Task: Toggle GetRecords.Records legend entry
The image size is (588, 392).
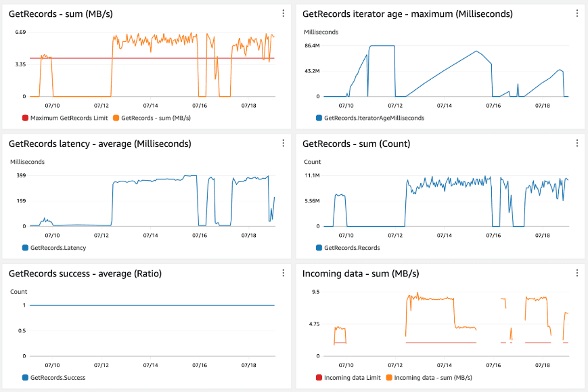Action: coord(351,248)
